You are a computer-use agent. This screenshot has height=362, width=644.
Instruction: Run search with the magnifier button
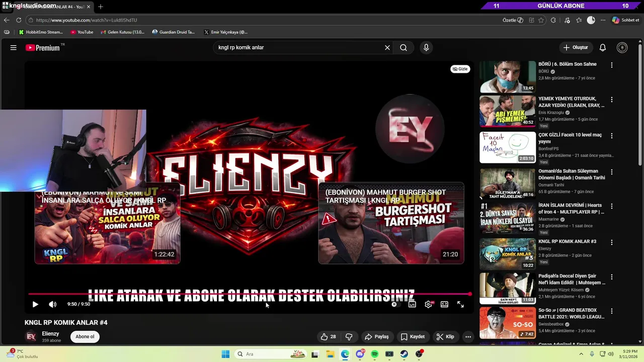point(404,48)
